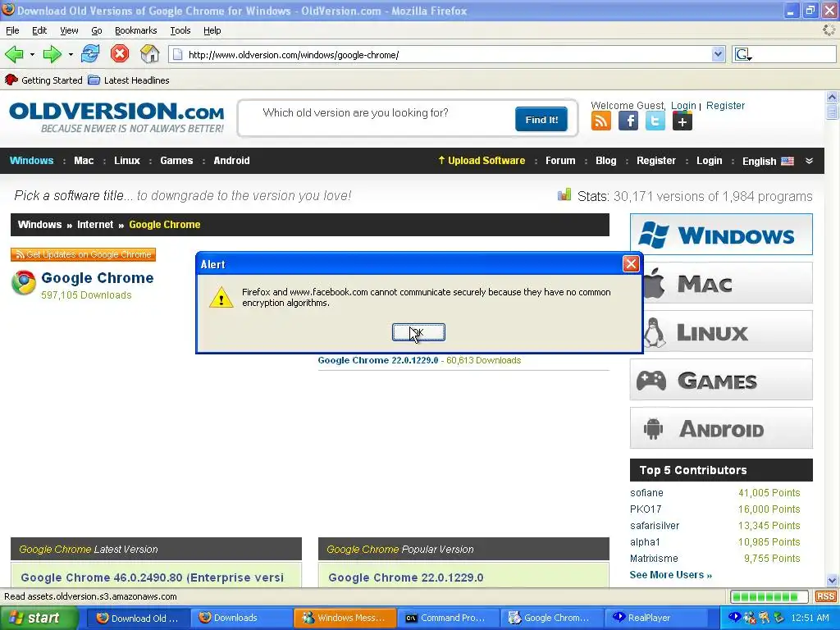Click the double-chevron expander in nav bar
This screenshot has height=630, width=840.
click(809, 161)
